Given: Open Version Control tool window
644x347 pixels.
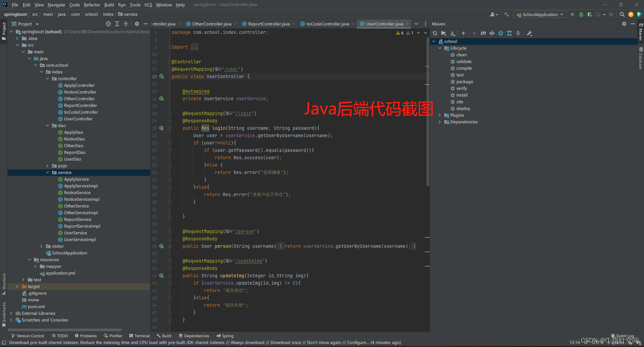Looking at the screenshot, I should pyautogui.click(x=28, y=336).
